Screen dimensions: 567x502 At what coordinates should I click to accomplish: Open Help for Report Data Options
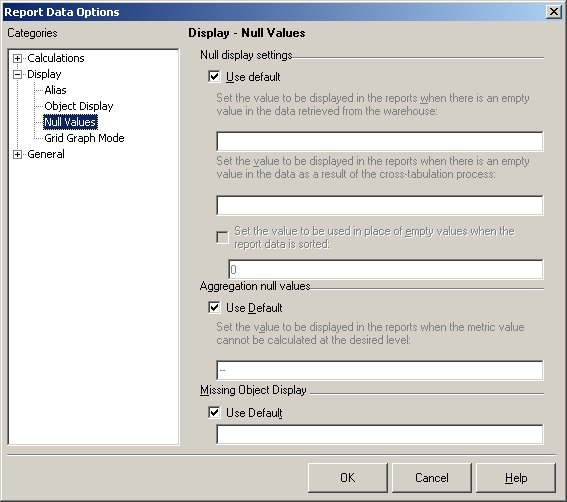[x=516, y=478]
